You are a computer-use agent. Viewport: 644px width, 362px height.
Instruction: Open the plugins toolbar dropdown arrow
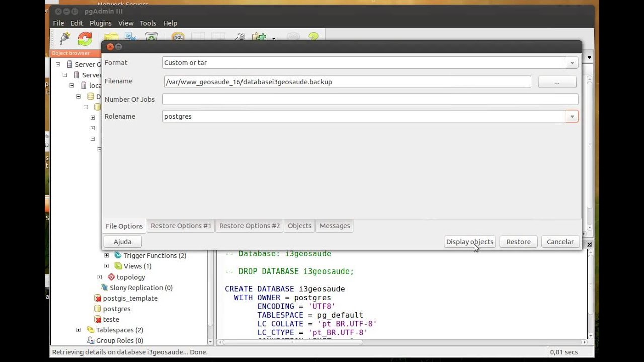pos(274,38)
